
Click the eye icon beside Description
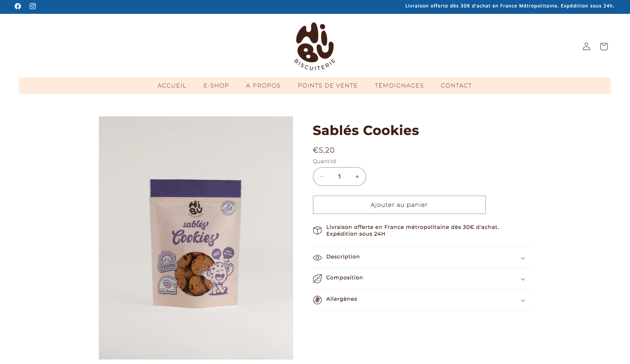[317, 258]
